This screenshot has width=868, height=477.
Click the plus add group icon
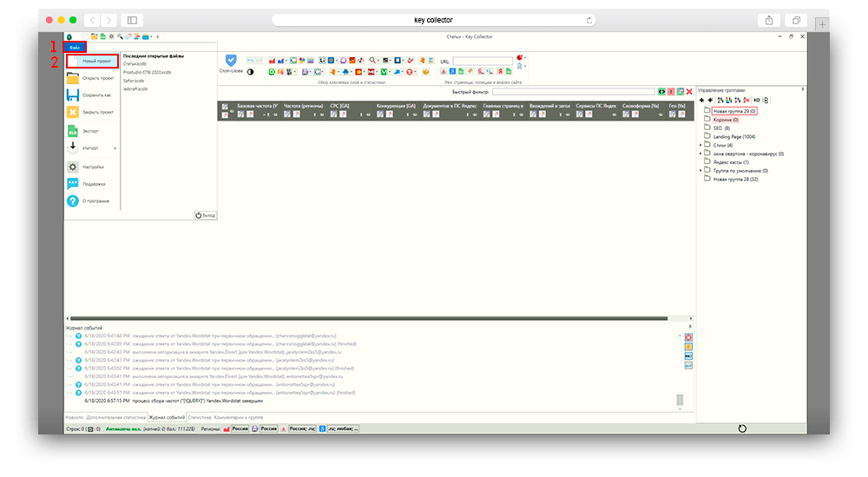(701, 100)
